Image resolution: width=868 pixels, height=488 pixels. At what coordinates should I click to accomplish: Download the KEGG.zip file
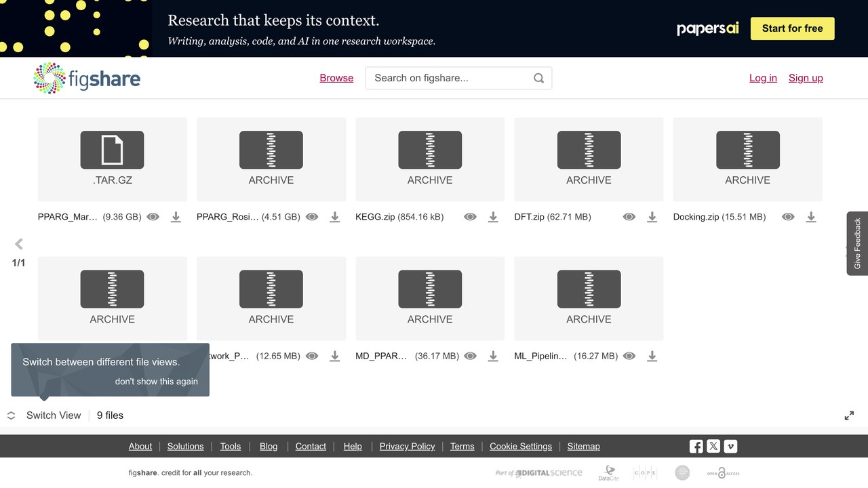tap(493, 217)
